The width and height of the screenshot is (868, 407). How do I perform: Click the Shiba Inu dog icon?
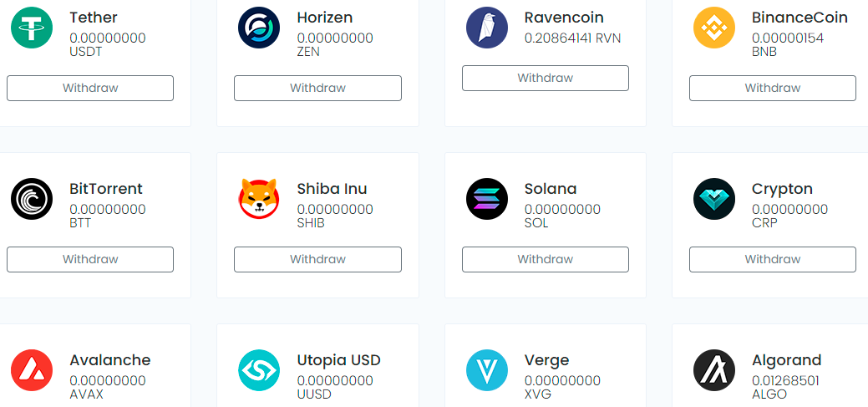259,199
